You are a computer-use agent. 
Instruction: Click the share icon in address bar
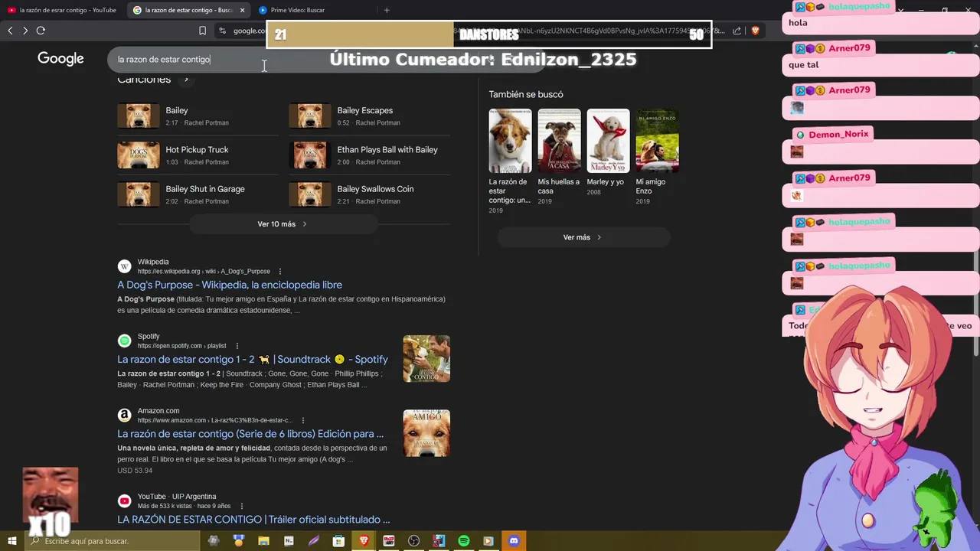[x=737, y=31]
